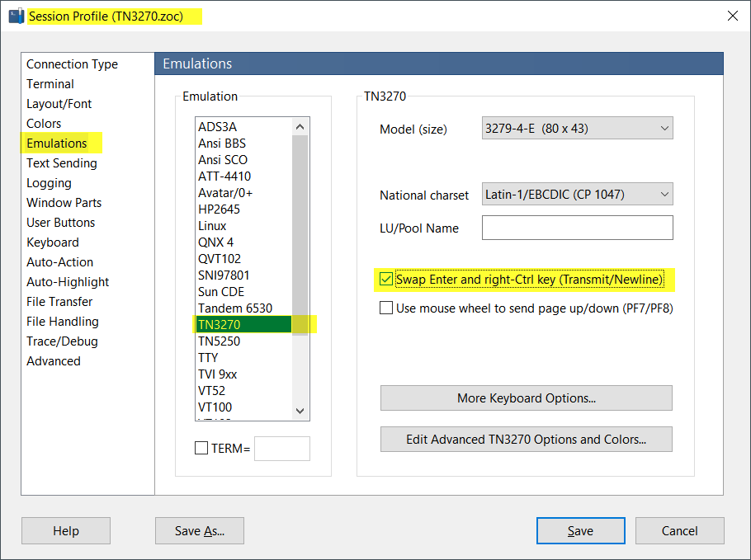The height and width of the screenshot is (560, 751).
Task: Select QVT102 emulation
Action: [x=243, y=259]
